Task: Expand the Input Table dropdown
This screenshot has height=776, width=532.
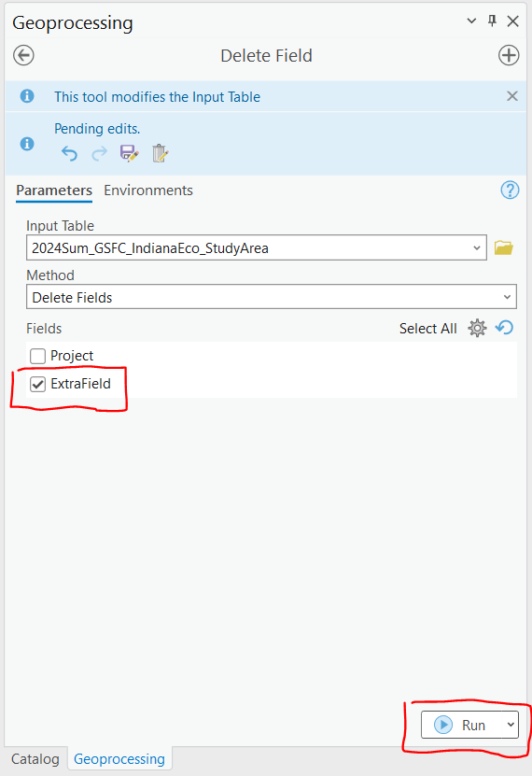Action: 477,248
